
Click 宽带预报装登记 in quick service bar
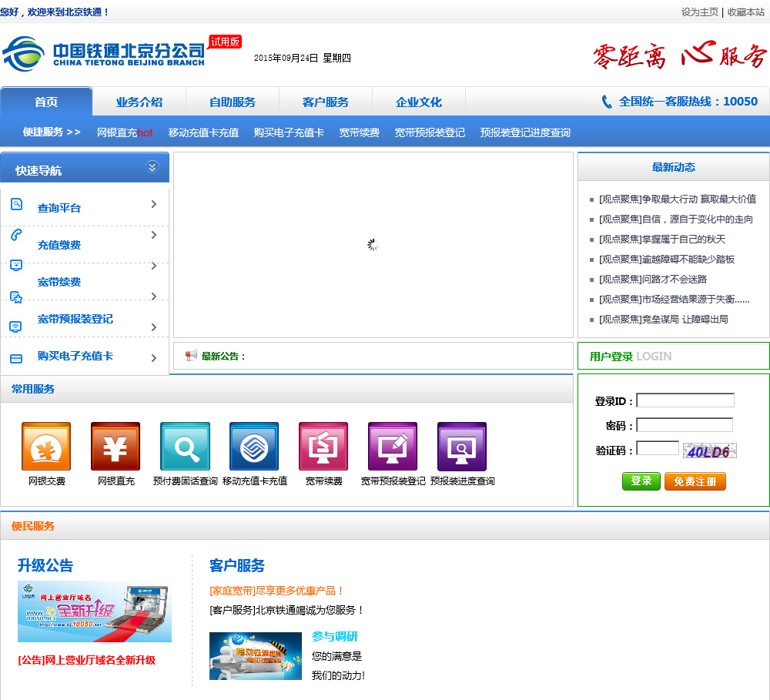tap(430, 132)
